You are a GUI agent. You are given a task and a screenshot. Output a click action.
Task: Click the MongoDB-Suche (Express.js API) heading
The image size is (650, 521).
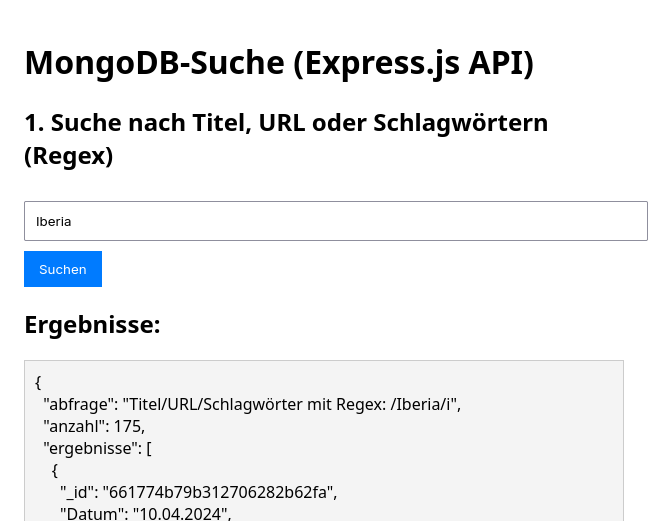[x=279, y=63]
